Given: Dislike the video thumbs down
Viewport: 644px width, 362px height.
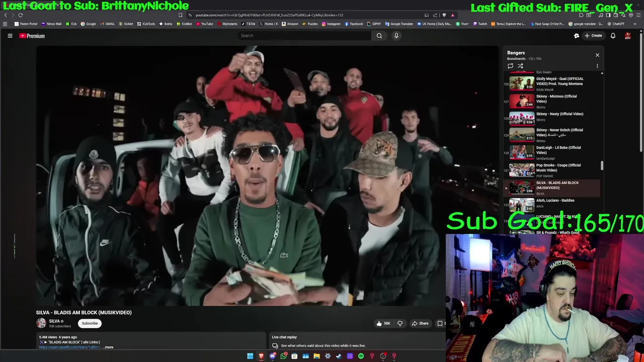Looking at the screenshot, I should [400, 323].
